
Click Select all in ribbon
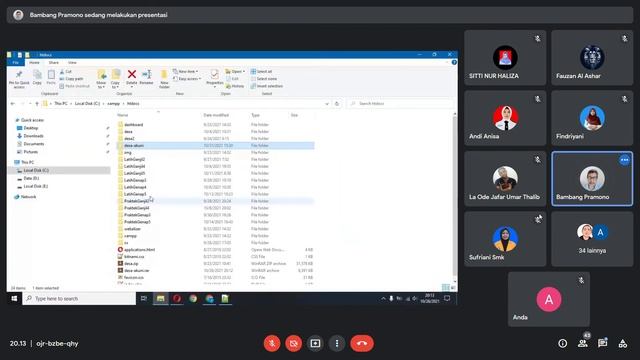262,71
